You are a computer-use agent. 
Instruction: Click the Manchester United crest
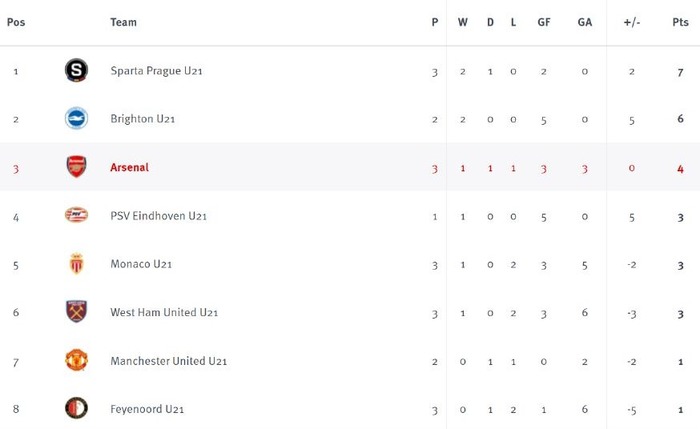(76, 360)
